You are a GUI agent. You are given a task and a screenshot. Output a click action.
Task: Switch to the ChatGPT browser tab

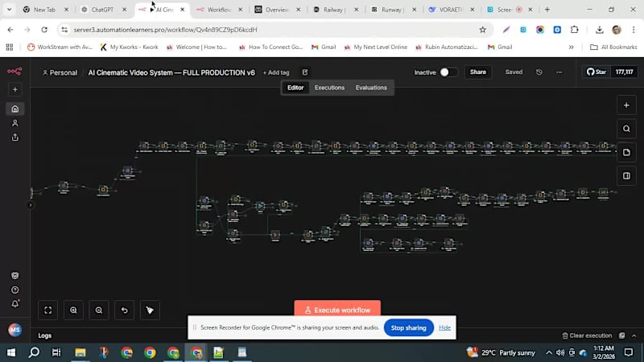[x=102, y=10]
